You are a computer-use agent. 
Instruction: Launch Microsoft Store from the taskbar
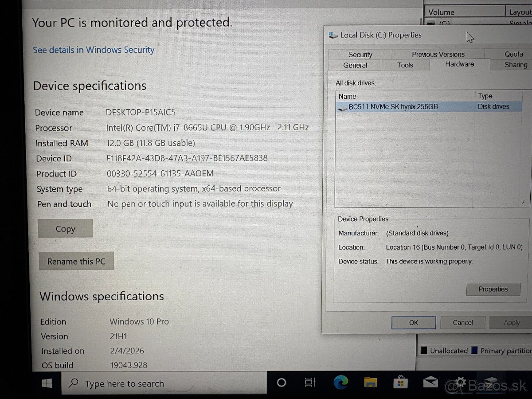(400, 383)
